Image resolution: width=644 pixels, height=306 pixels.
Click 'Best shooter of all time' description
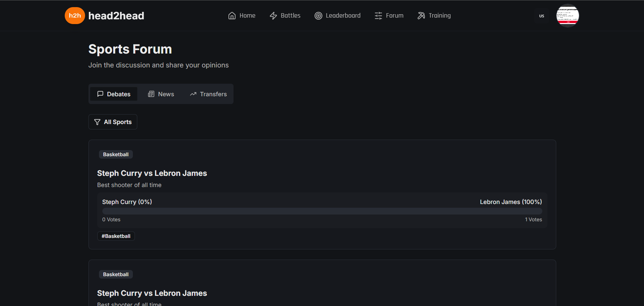point(129,185)
